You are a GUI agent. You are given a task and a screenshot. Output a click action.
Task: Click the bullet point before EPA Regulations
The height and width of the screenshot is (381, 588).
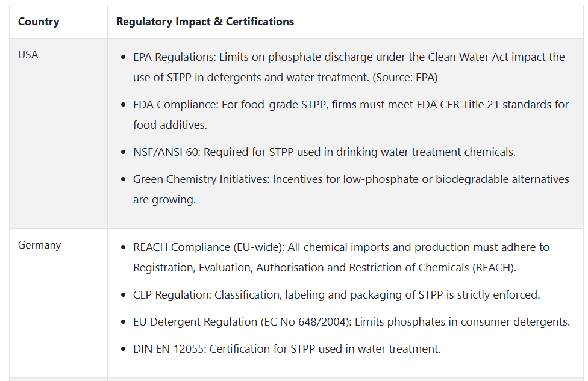124,57
